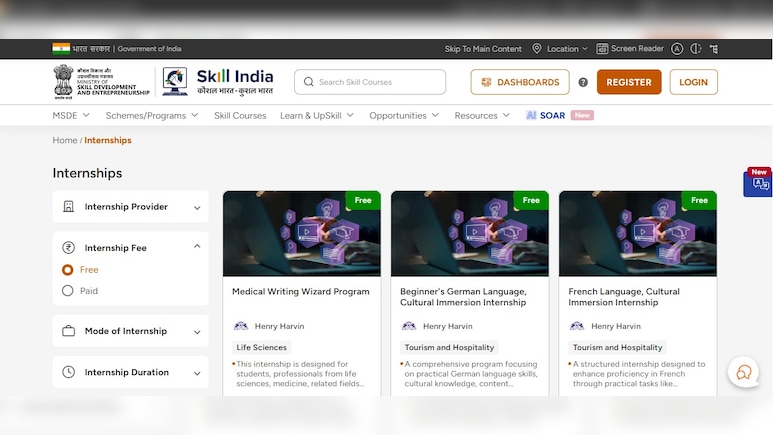Click Tourism and Hospitality tag on French card

(617, 347)
